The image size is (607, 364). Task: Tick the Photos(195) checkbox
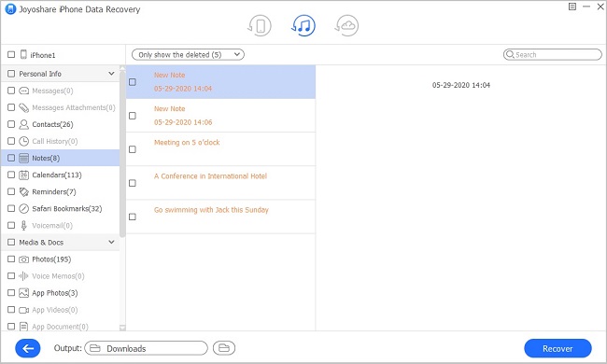pos(11,259)
